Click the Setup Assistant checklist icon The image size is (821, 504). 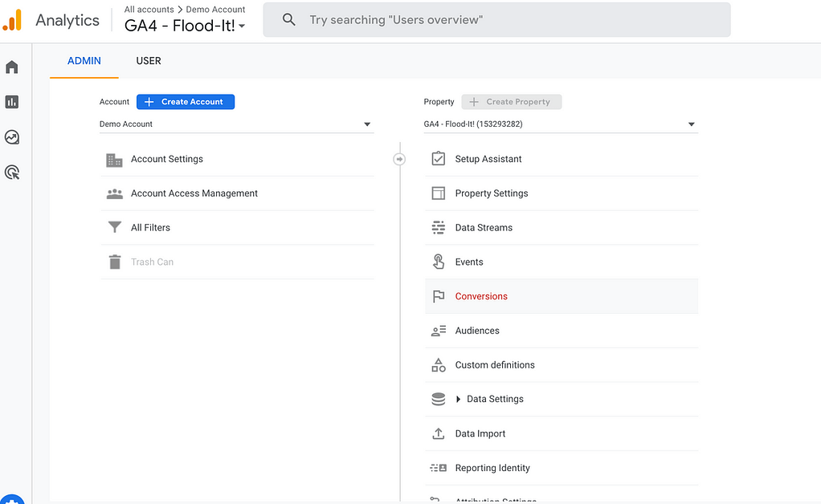click(439, 158)
